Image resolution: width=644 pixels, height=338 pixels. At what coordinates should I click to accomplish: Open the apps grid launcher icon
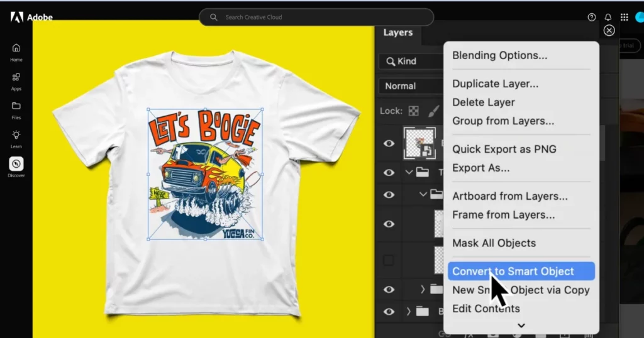(625, 17)
